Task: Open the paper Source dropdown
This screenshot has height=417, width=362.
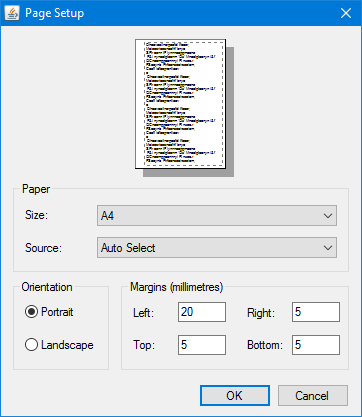Action: click(217, 248)
